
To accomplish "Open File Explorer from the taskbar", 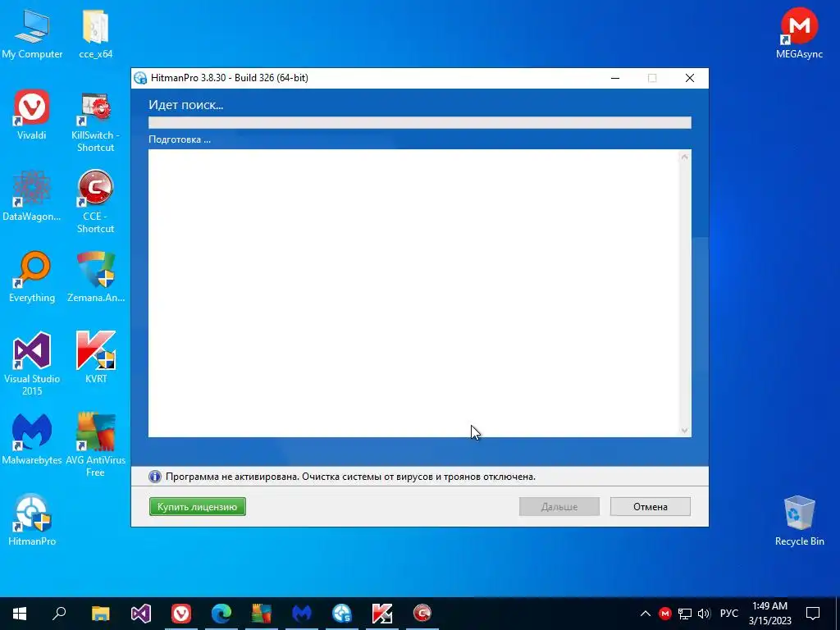I will pos(100,614).
